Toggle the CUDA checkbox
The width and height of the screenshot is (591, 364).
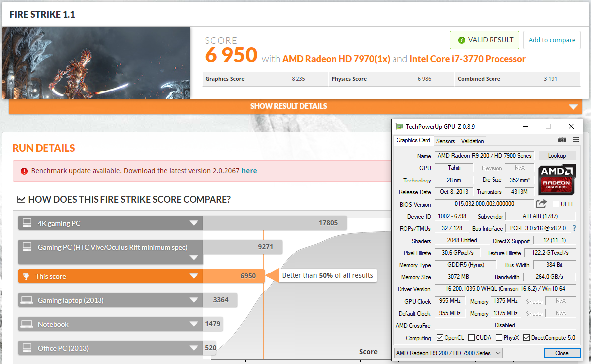pos(471,338)
